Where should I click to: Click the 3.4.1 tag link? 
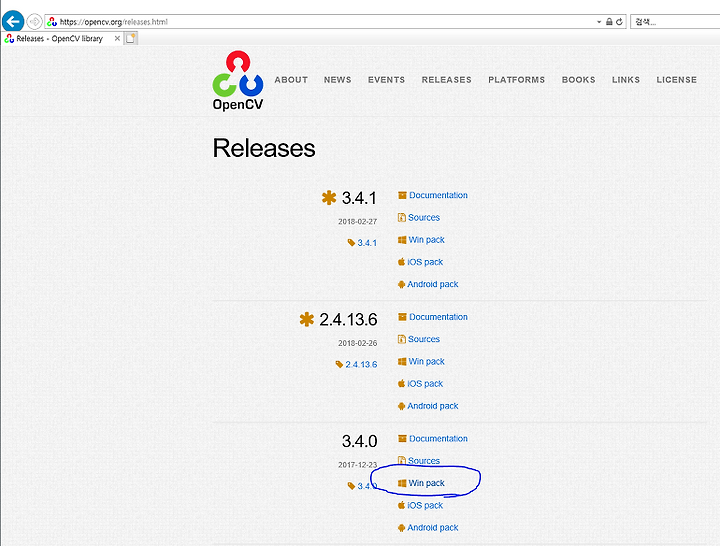367,243
